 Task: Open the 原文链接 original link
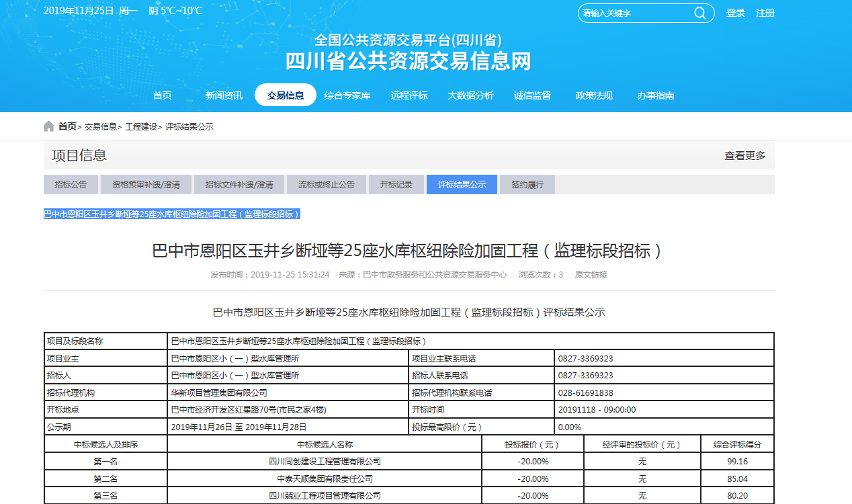pyautogui.click(x=591, y=275)
